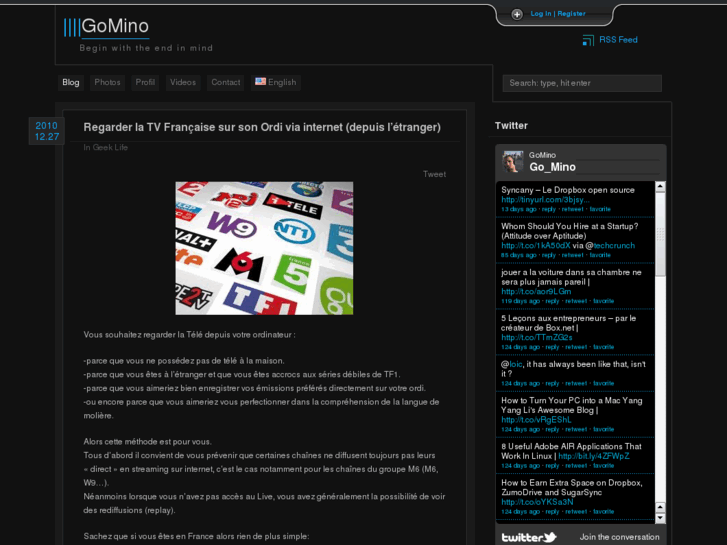The height and width of the screenshot is (545, 727).
Task: Reply to the Adobe AIR Applications tweet
Action: pyautogui.click(x=552, y=466)
